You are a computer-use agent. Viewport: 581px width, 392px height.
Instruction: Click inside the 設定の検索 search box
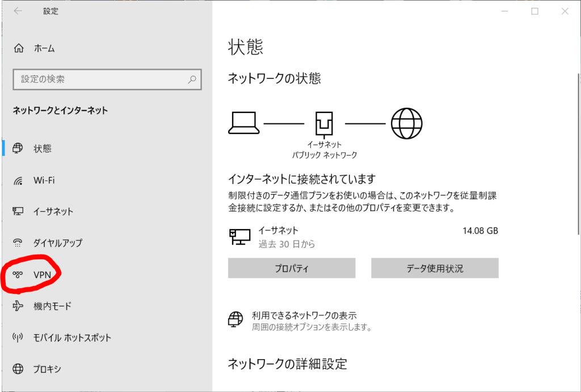coord(102,79)
